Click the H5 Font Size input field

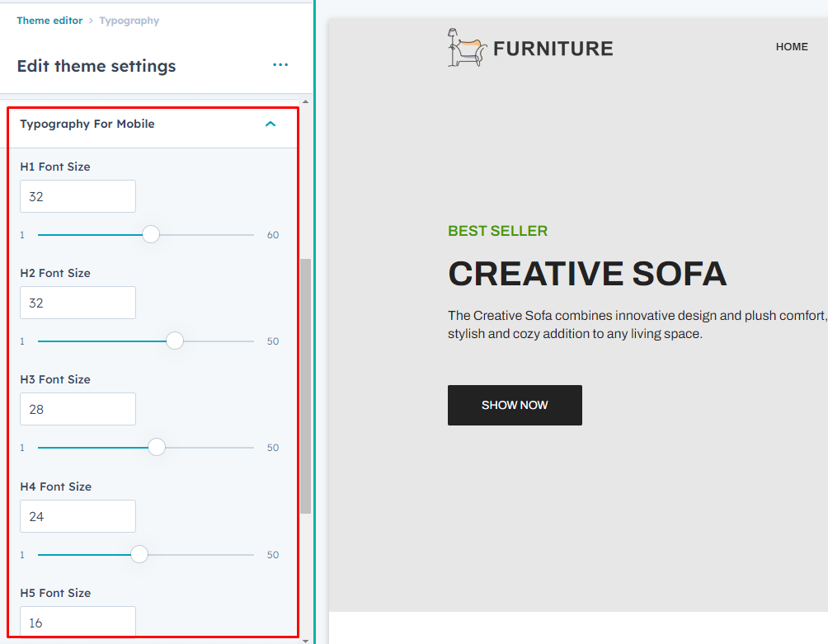[x=78, y=622]
